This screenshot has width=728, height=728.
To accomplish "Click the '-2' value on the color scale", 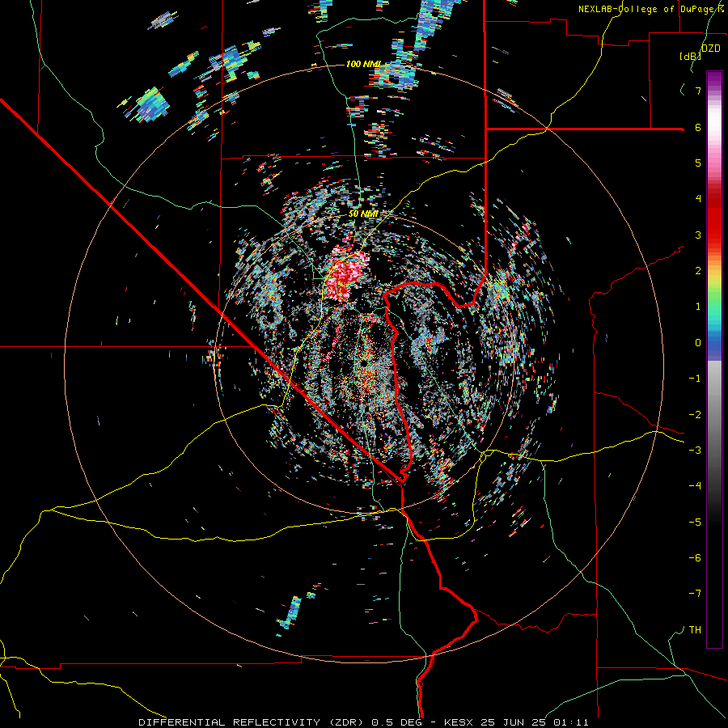I will [x=695, y=415].
